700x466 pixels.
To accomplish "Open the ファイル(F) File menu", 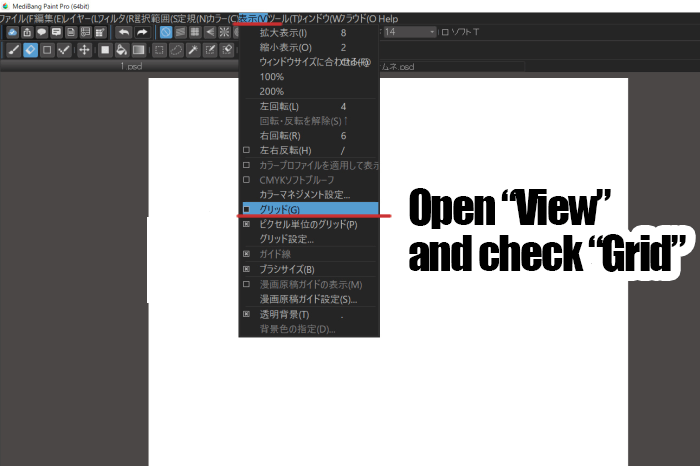I will [x=17, y=19].
